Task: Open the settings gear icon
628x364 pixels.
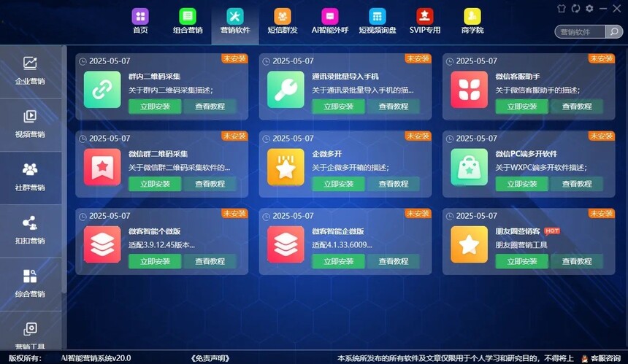Action: [x=589, y=9]
